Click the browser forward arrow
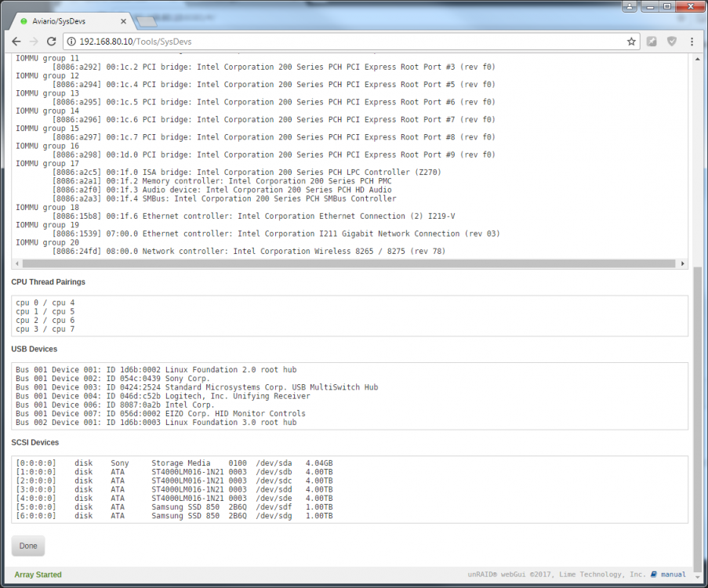 34,42
